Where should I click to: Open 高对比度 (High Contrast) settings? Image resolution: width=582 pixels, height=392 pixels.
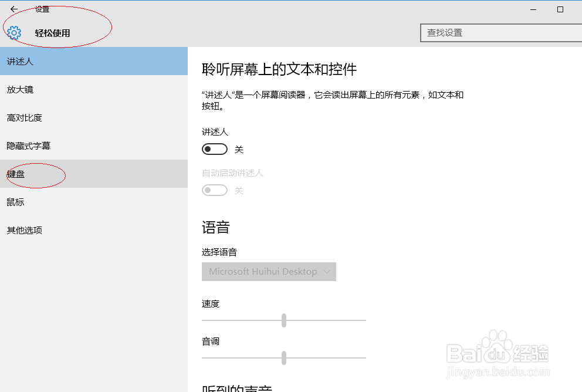coord(24,117)
